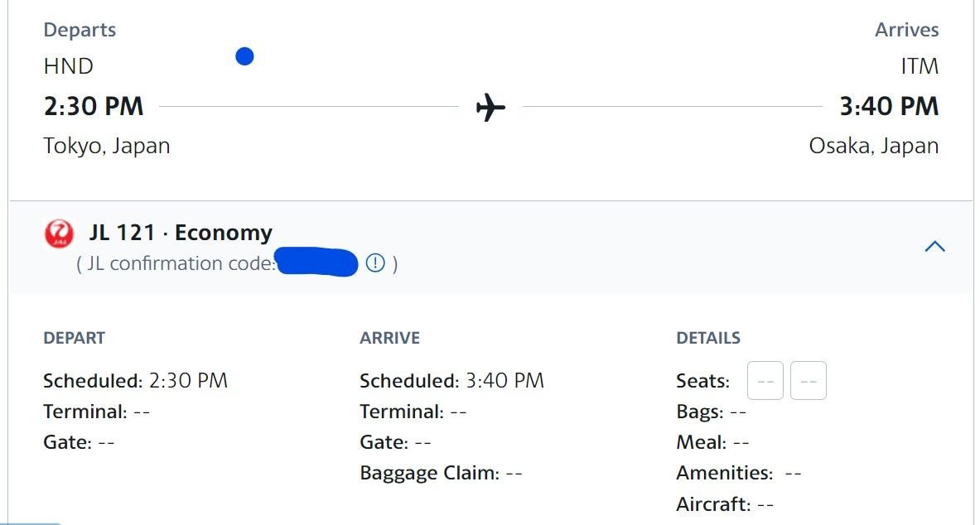The height and width of the screenshot is (525, 980).
Task: Collapse the JL 121 flight details chevron
Action: point(934,246)
